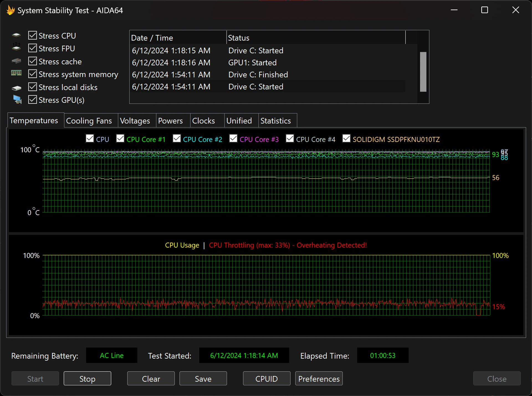Select the last Drive C: Started log row at 1:54:11
This screenshot has height=396, width=532.
[268, 87]
